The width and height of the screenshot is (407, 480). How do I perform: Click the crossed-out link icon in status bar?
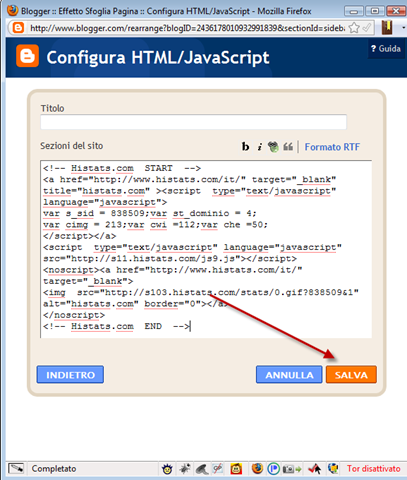coord(218,468)
